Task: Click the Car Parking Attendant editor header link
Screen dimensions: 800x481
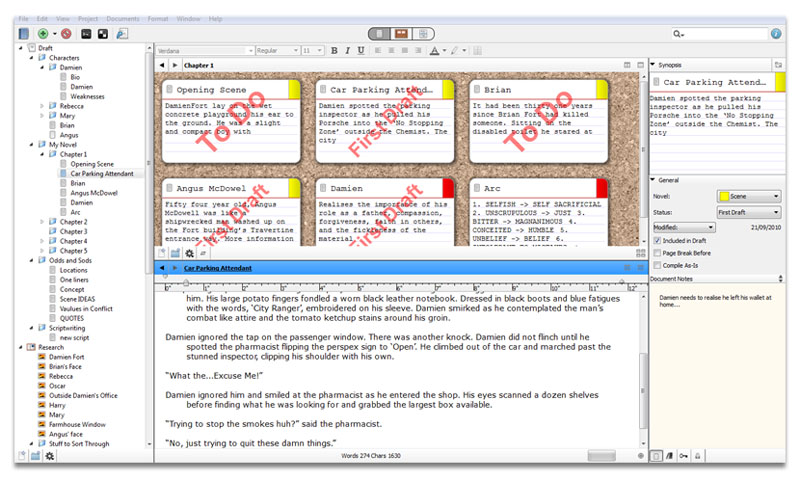Action: pyautogui.click(x=217, y=268)
